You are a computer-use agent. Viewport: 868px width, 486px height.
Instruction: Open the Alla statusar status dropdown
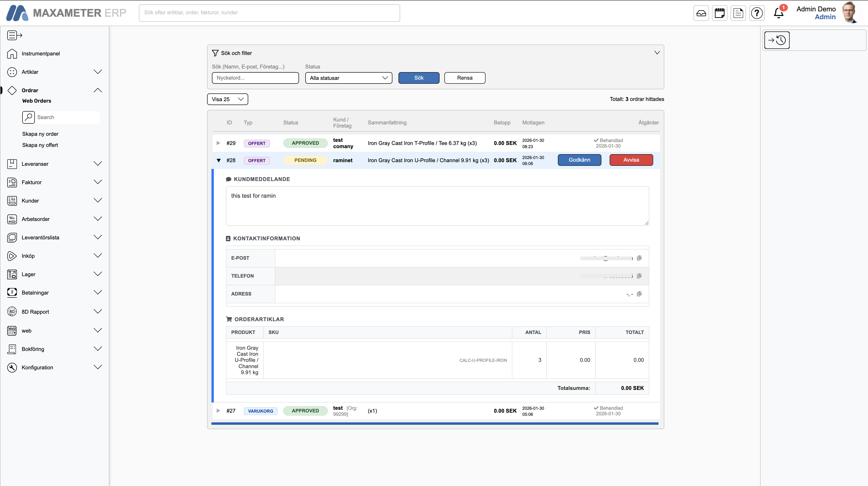click(x=348, y=78)
